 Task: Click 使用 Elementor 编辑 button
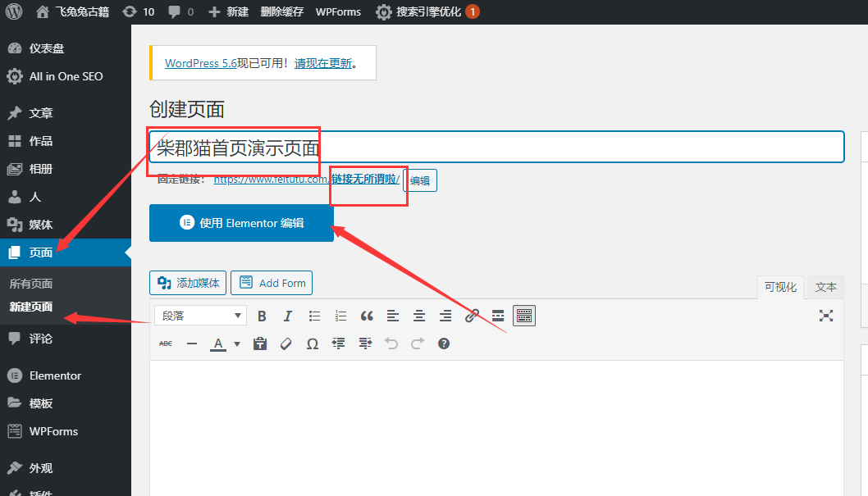pyautogui.click(x=241, y=223)
